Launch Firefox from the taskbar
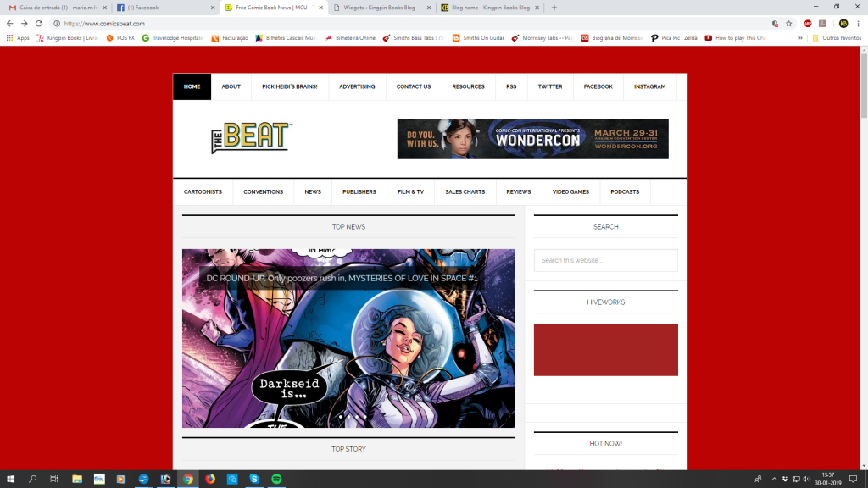 [x=210, y=479]
